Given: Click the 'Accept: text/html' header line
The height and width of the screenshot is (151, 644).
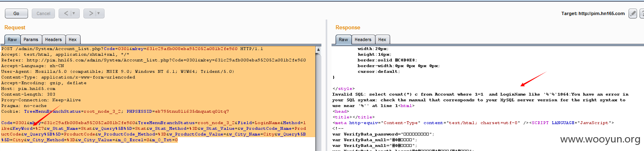Looking at the screenshot, I should click(x=65, y=55).
